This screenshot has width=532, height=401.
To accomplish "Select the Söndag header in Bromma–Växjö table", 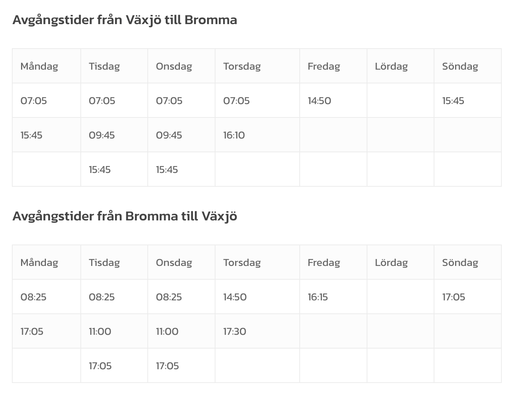I will tap(460, 262).
